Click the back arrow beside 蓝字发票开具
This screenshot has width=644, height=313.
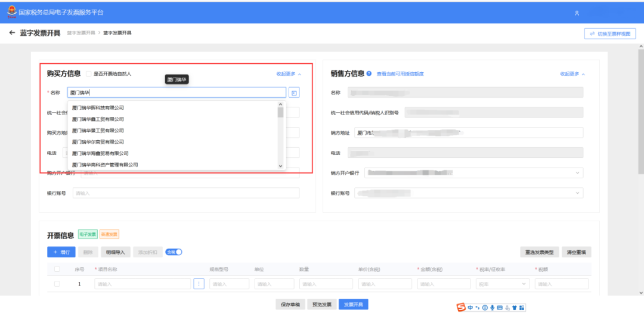click(12, 32)
